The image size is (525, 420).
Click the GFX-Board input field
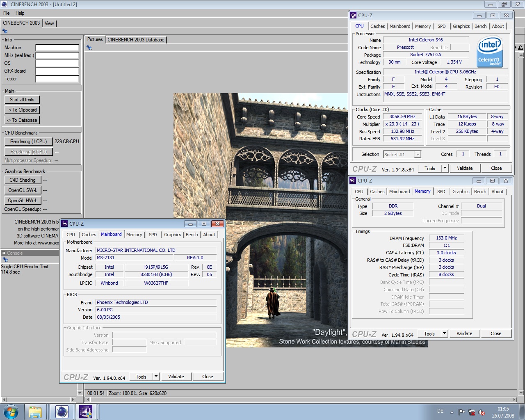pos(57,71)
